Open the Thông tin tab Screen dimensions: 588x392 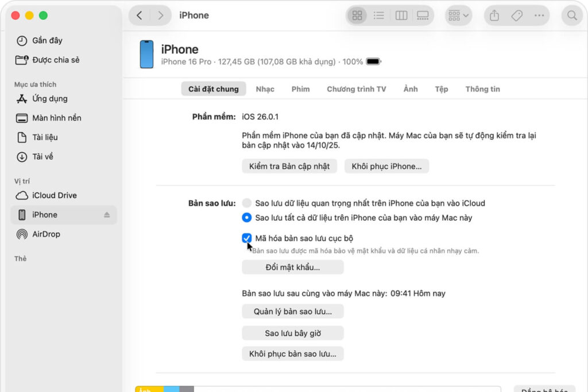[482, 89]
